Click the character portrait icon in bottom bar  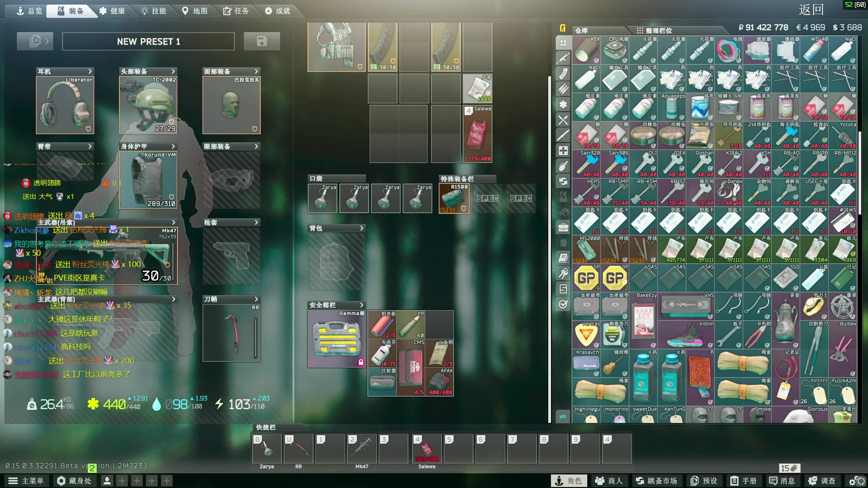tap(107, 481)
